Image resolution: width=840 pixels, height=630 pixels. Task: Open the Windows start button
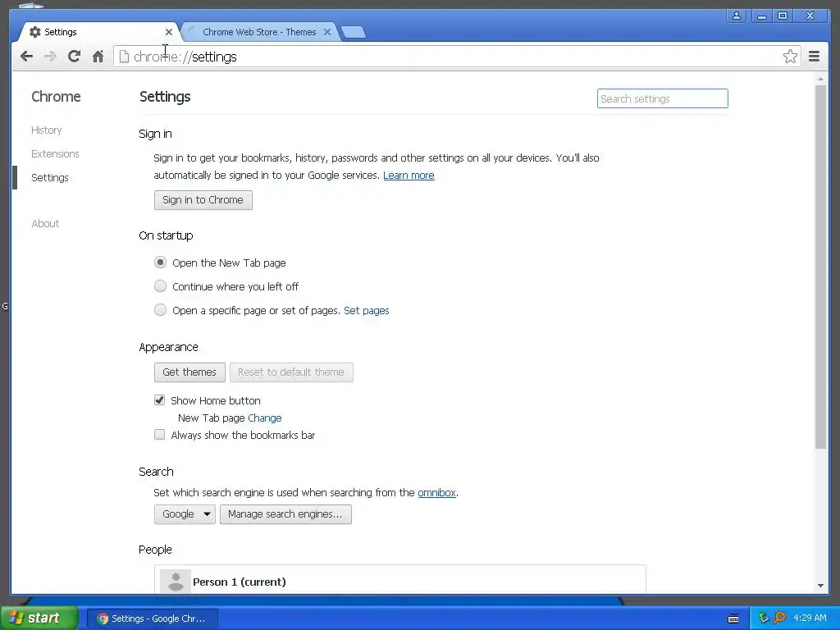pyautogui.click(x=38, y=618)
